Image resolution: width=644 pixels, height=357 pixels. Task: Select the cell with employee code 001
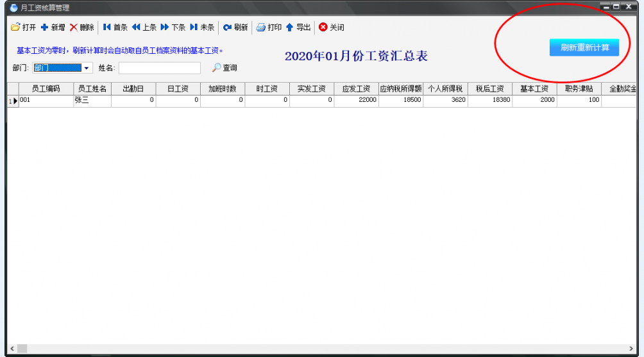pyautogui.click(x=46, y=101)
